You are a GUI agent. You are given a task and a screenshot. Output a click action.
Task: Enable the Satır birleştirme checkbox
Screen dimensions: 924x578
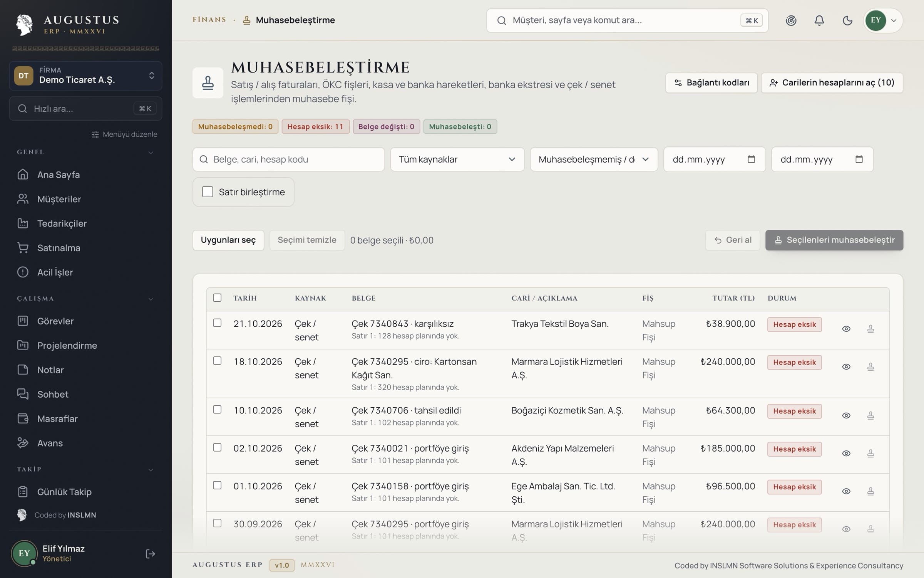pyautogui.click(x=208, y=192)
